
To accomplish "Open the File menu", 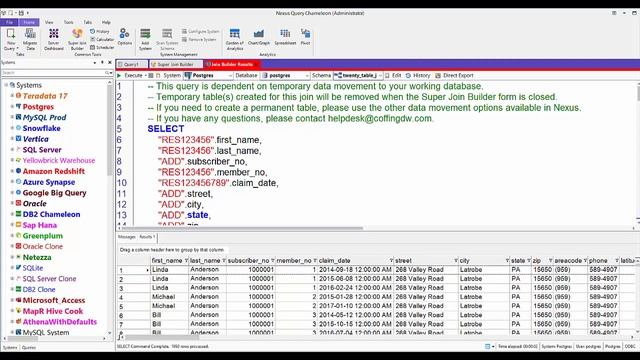I will click(9, 22).
